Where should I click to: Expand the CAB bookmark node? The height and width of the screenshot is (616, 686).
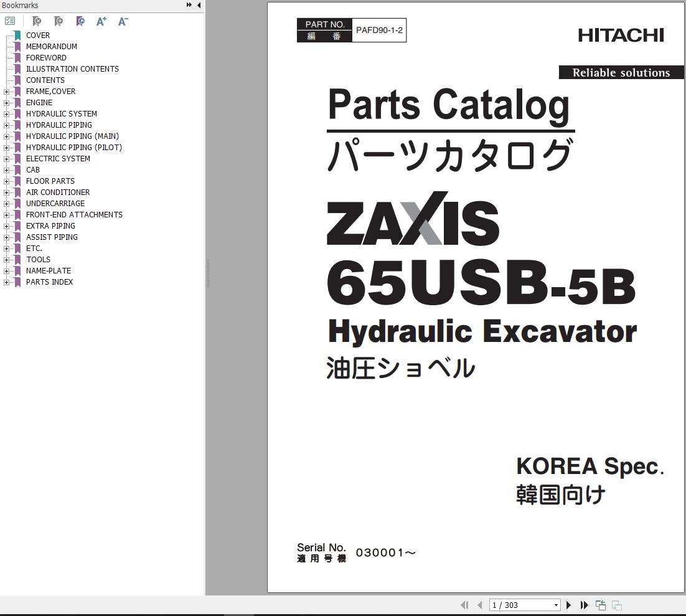[6, 170]
